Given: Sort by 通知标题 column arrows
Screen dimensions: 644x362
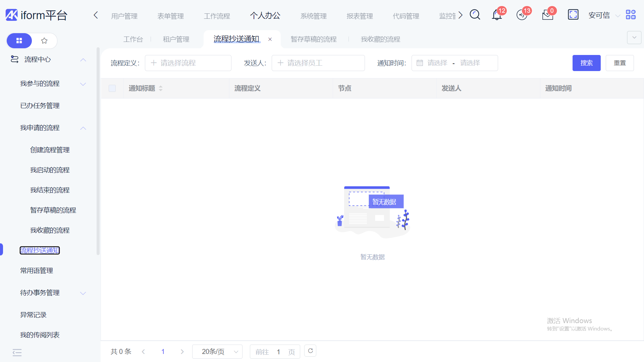Looking at the screenshot, I should pos(161,88).
